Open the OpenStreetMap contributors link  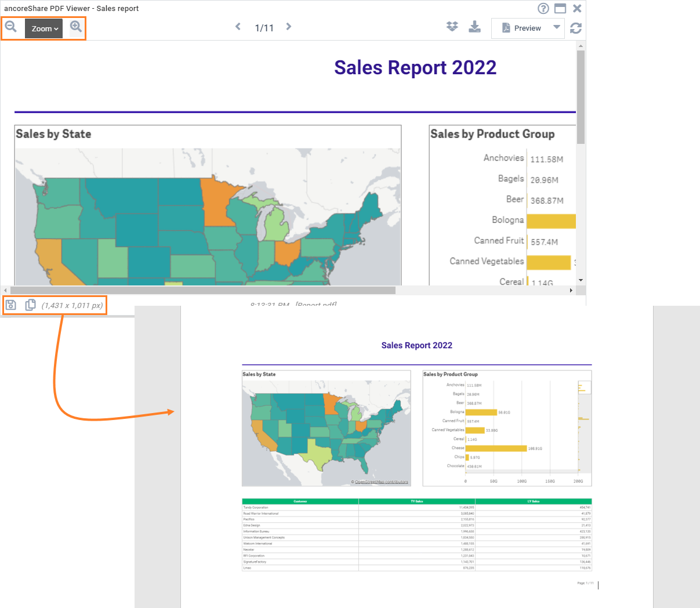(382, 482)
